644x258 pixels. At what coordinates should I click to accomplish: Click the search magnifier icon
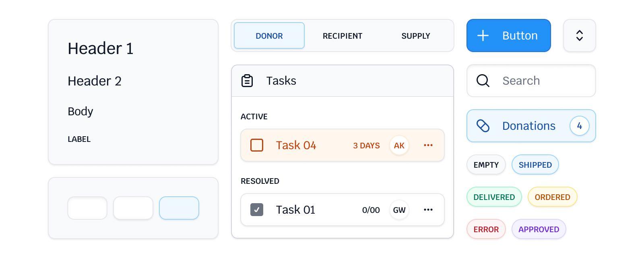483,81
